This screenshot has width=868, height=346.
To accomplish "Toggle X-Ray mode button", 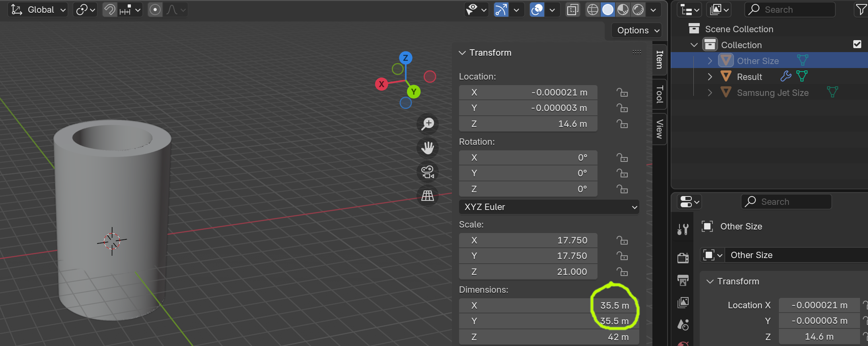I will (572, 10).
